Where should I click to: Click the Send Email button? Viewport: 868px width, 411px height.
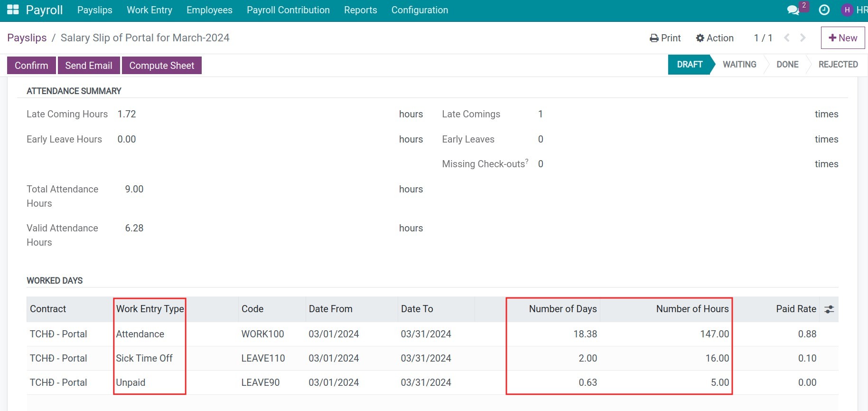click(x=89, y=66)
